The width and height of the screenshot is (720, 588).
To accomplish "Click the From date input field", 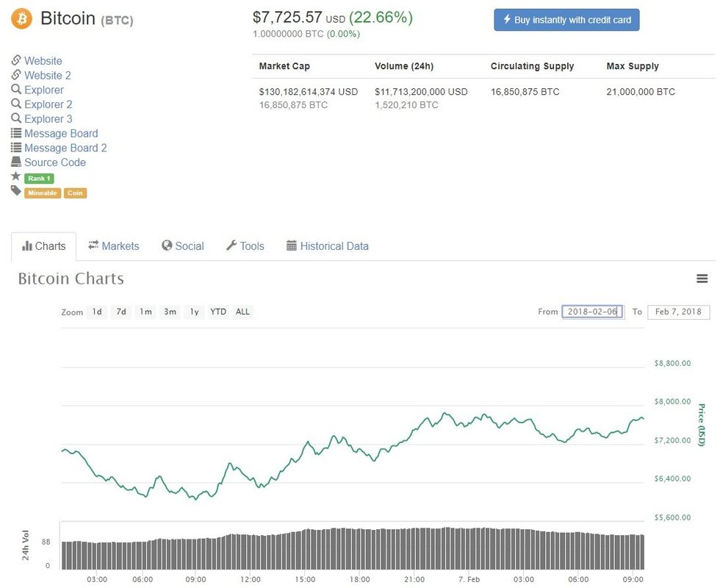I will pyautogui.click(x=592, y=311).
